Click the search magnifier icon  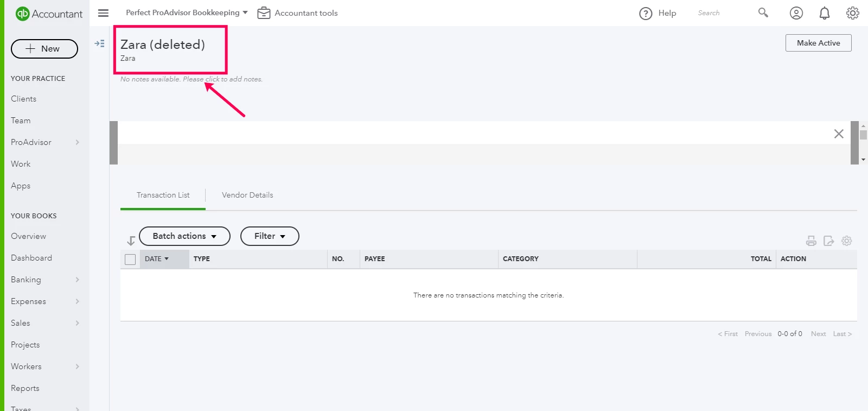coord(763,12)
